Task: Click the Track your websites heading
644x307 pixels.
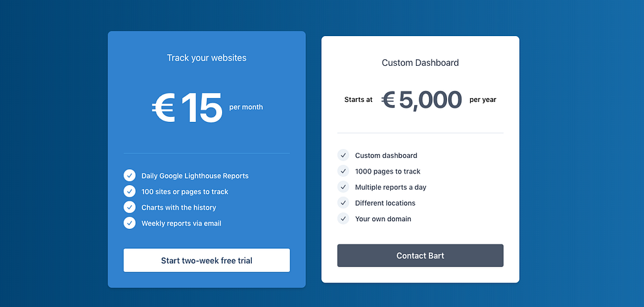Action: click(x=207, y=58)
